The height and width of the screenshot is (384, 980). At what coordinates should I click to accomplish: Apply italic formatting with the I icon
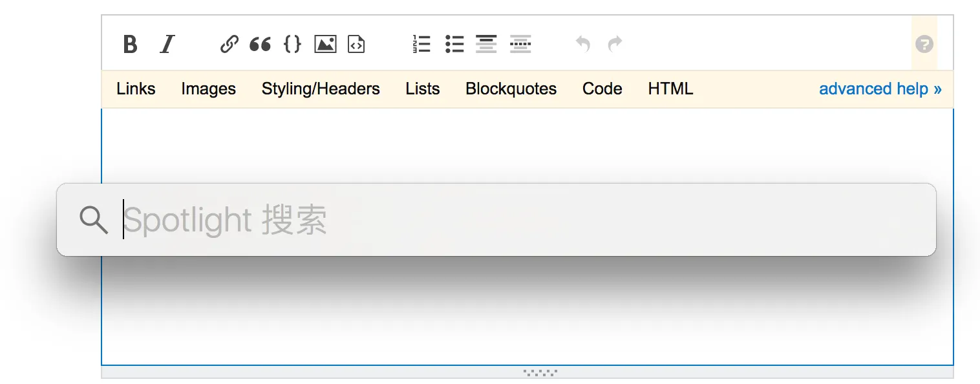click(x=167, y=44)
